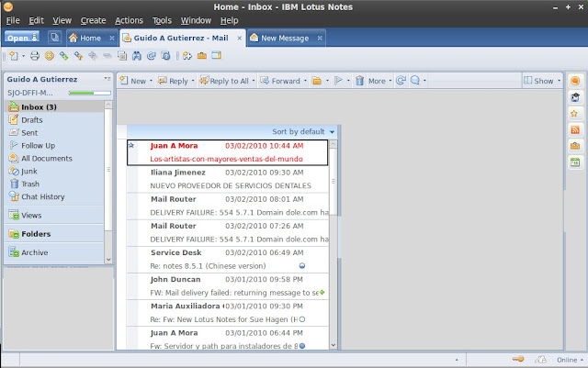Open the RSS feeds icon in right sidebar
The image size is (588, 368).
(x=575, y=130)
